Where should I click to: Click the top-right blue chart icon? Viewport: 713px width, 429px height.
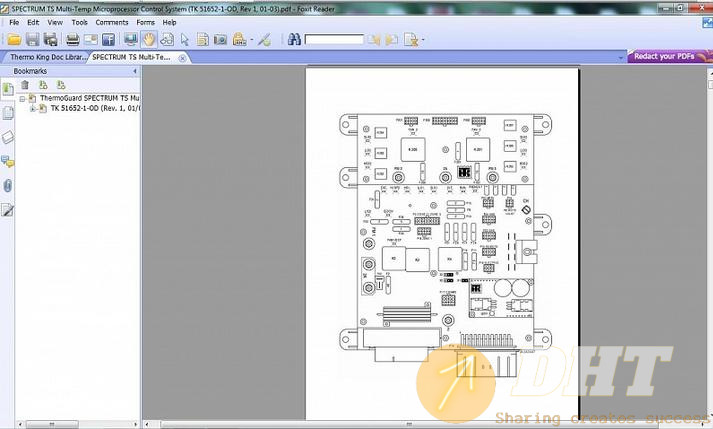pos(707,22)
